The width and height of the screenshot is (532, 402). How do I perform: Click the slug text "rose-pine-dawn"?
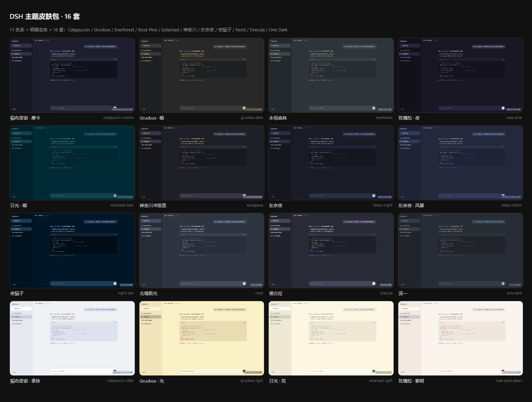pos(509,381)
